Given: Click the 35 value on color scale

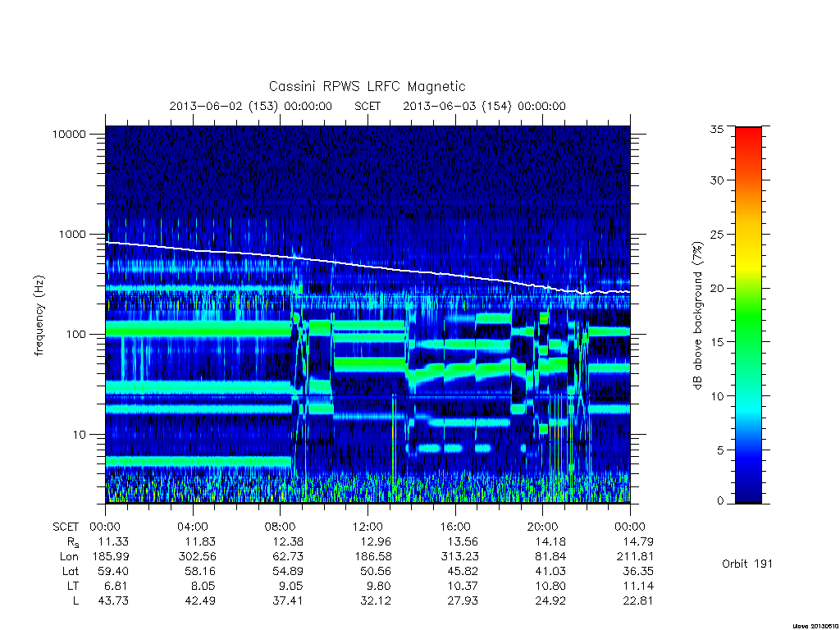Looking at the screenshot, I should coord(717,129).
